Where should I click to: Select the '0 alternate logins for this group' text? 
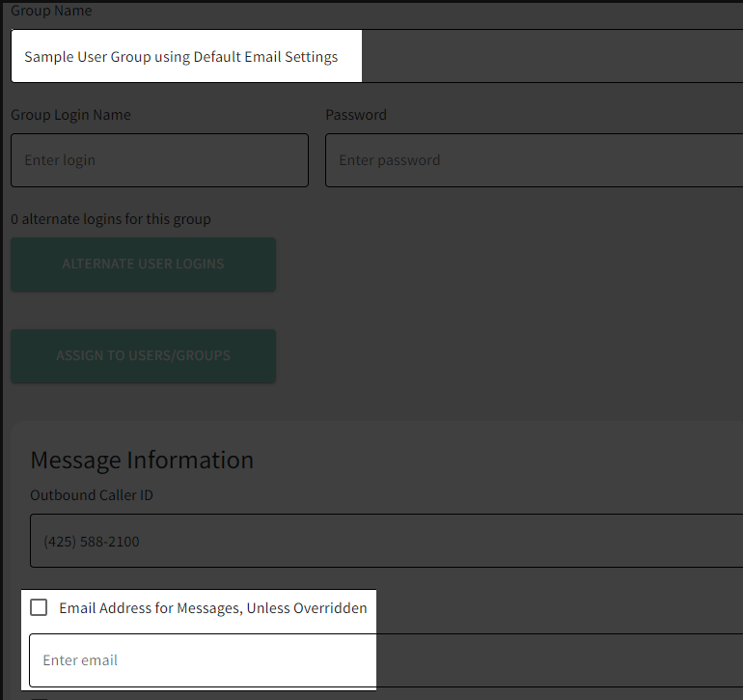click(x=111, y=219)
